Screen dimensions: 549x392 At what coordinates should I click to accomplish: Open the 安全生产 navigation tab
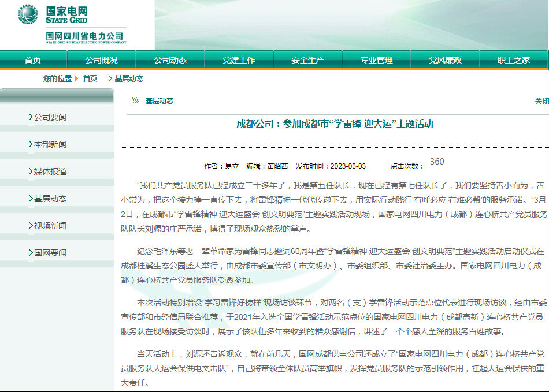pyautogui.click(x=308, y=60)
